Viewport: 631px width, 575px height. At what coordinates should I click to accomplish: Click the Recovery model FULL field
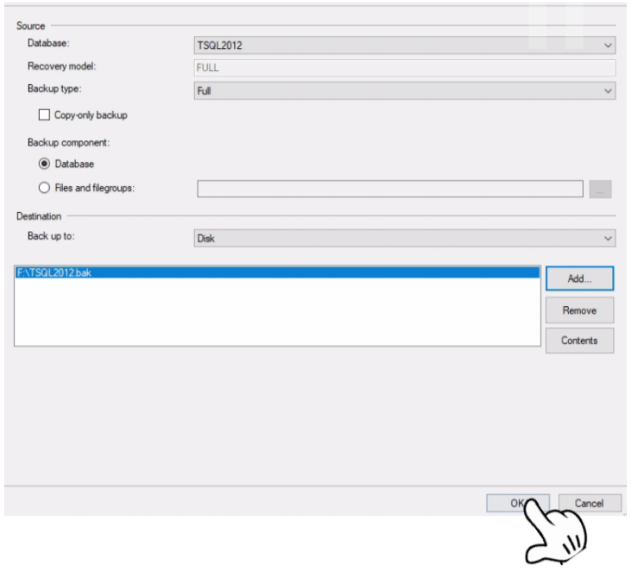tap(404, 68)
